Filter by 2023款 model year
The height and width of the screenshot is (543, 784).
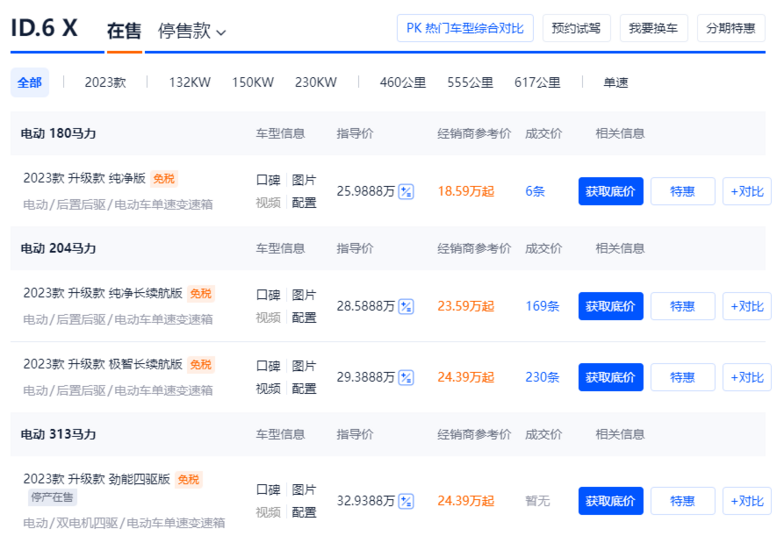click(x=106, y=82)
